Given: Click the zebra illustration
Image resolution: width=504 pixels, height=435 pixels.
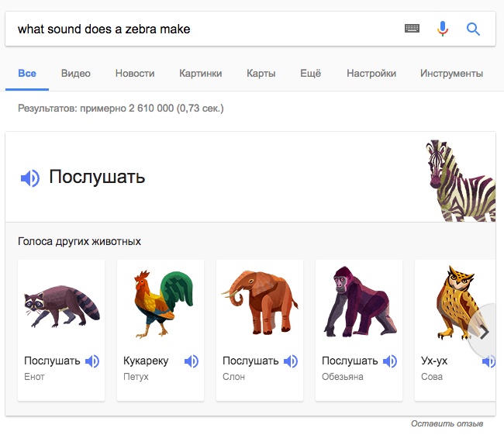Looking at the screenshot, I should click(459, 180).
